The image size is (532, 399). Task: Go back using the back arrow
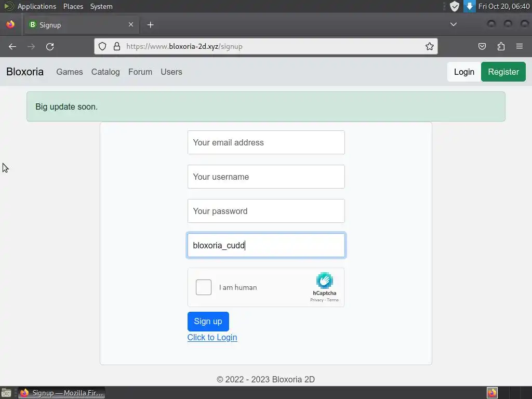click(12, 46)
